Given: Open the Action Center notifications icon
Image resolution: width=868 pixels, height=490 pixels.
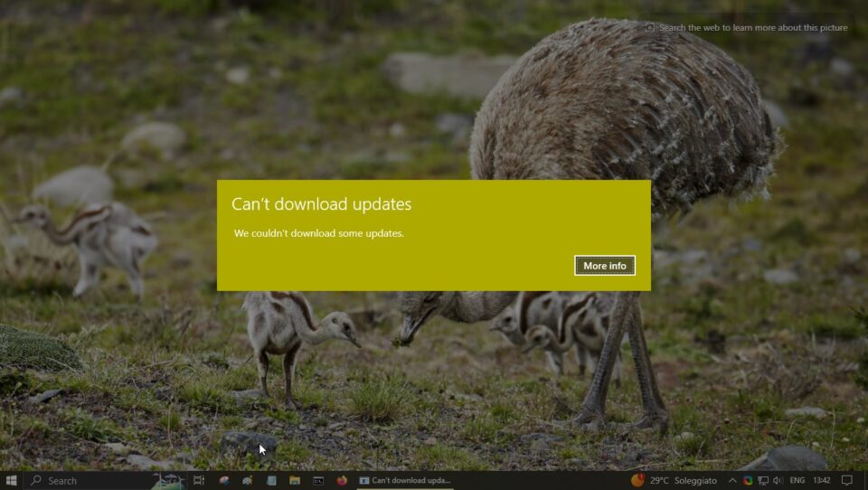Looking at the screenshot, I should coord(847,481).
